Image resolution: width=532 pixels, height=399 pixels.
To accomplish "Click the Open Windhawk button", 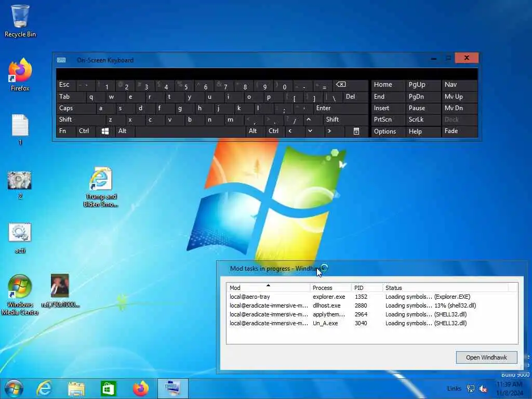I will click(x=486, y=357).
